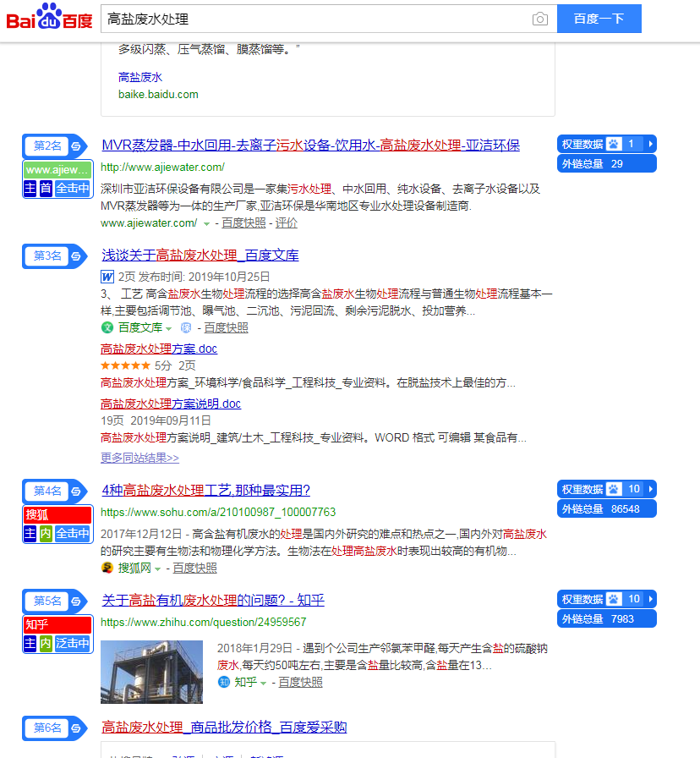Click the blue 知 favicon
This screenshot has height=758, width=700.
click(224, 682)
